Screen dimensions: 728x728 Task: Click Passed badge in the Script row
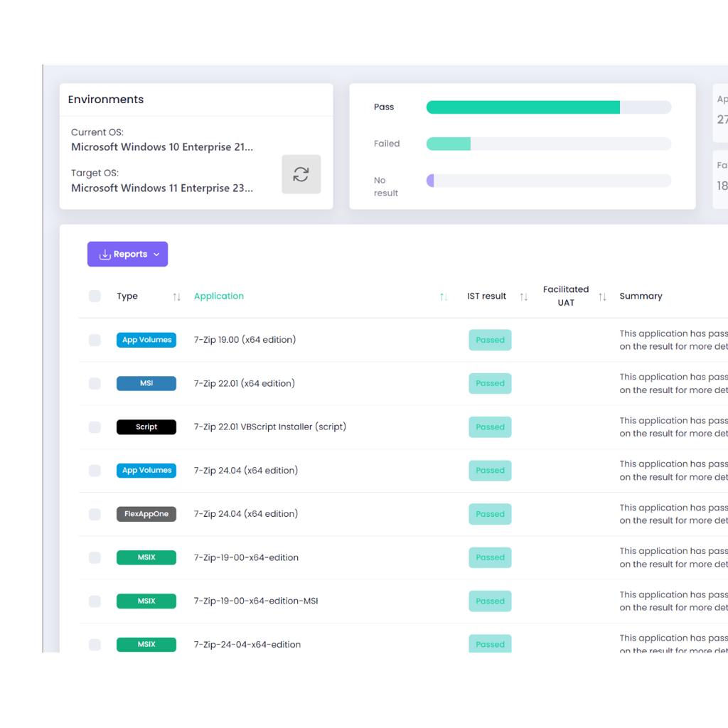click(x=490, y=427)
